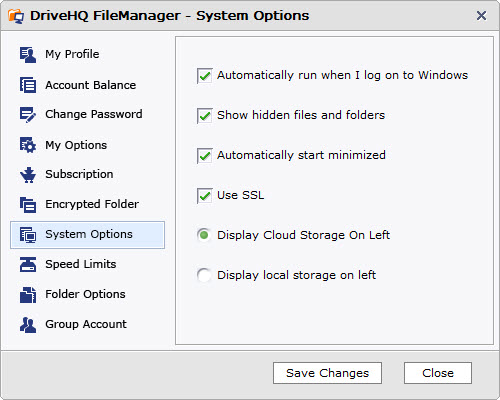Select the Speed Limits icon
The image size is (500, 400).
28,264
